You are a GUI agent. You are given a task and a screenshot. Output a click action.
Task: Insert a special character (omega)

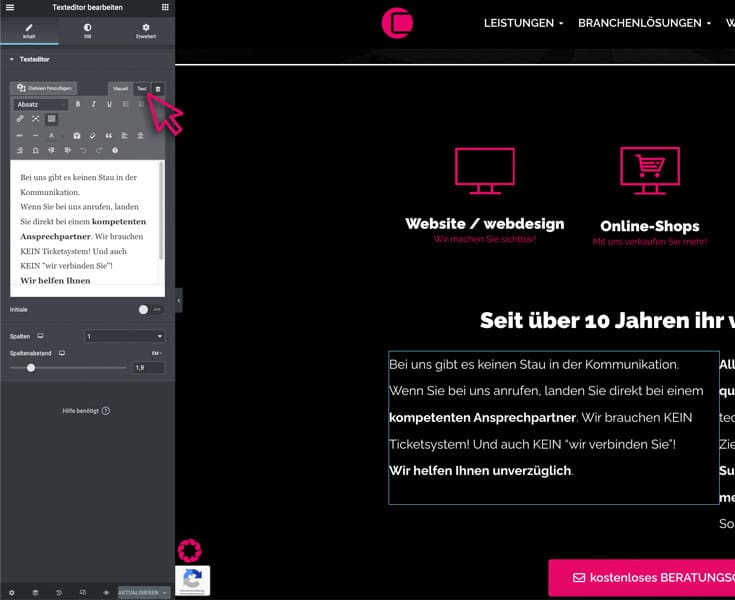click(x=36, y=150)
